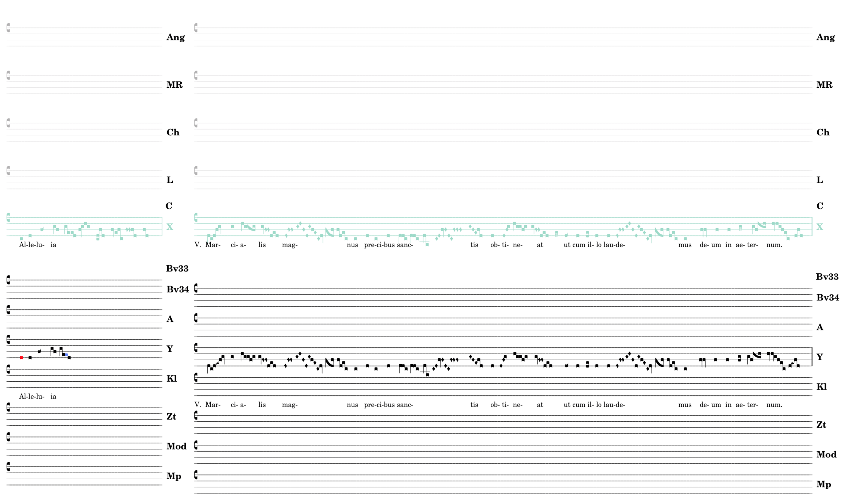
Task: Click lyric 'mag-' below the green X staff
Action: (290, 245)
